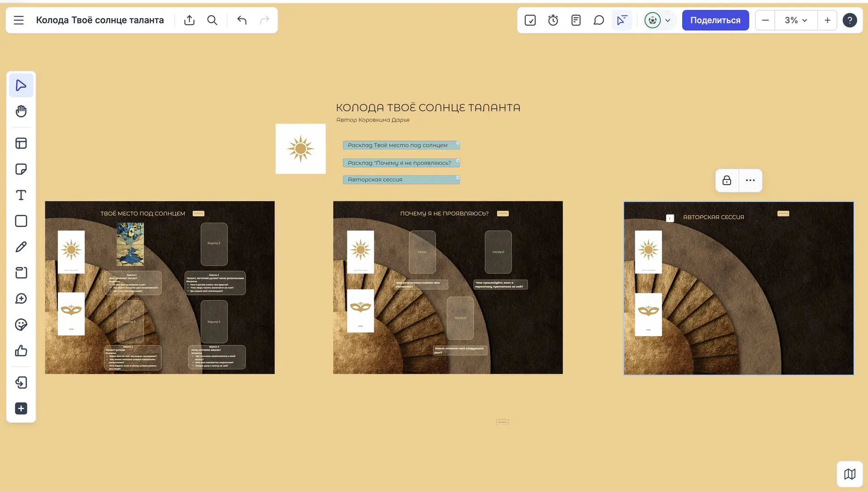
Task: Select sun card in Почему я не проявляюсь frame
Action: click(361, 252)
